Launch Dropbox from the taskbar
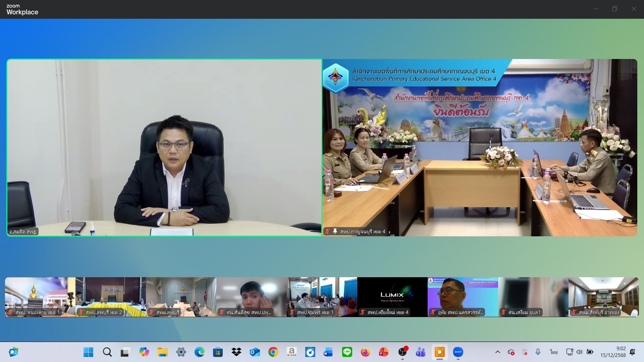644x362 pixels. [x=236, y=352]
